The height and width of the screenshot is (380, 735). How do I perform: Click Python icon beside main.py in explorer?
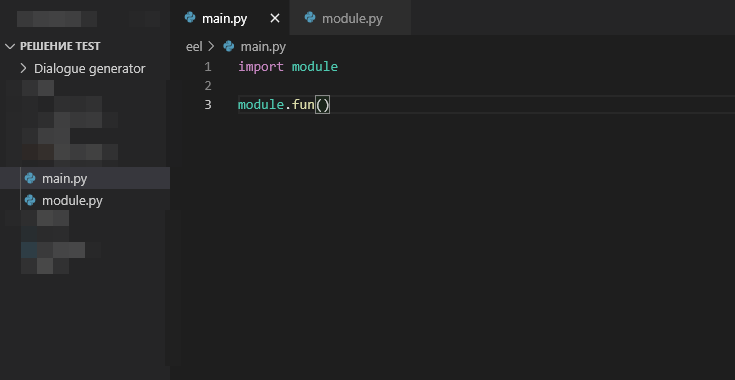(x=30, y=178)
